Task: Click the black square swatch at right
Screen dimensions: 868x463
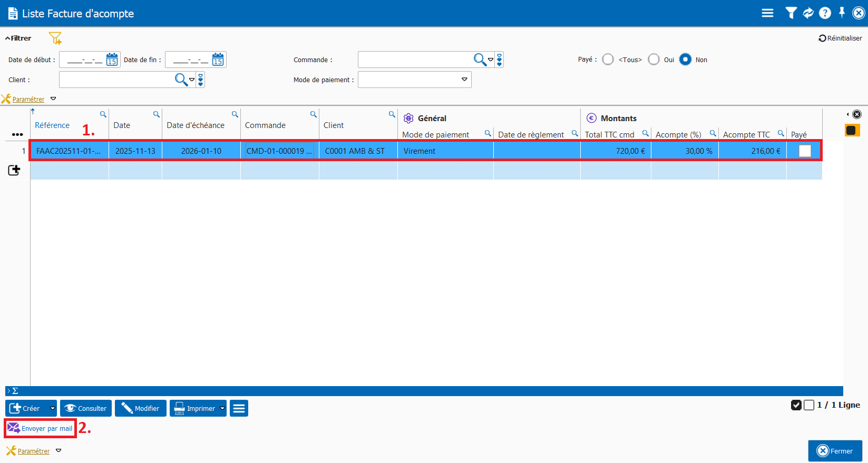Action: pyautogui.click(x=851, y=130)
